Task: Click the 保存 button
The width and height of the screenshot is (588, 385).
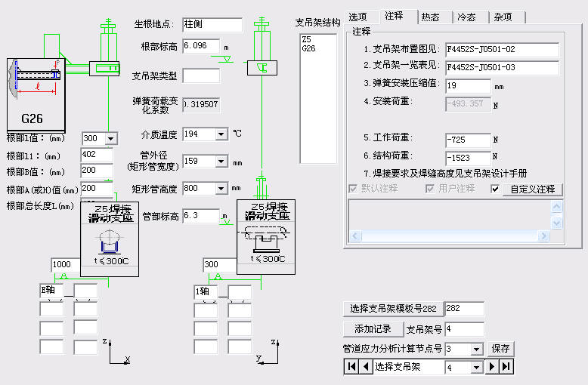Action: click(x=500, y=349)
